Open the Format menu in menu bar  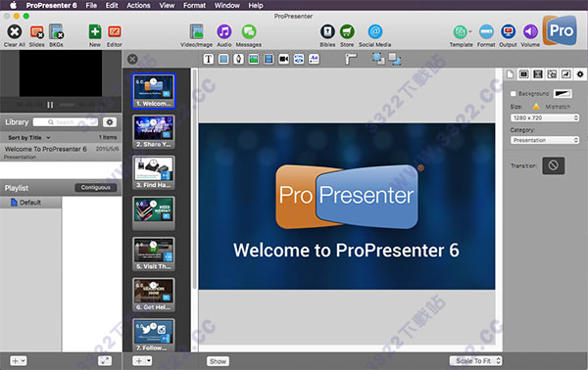[194, 5]
